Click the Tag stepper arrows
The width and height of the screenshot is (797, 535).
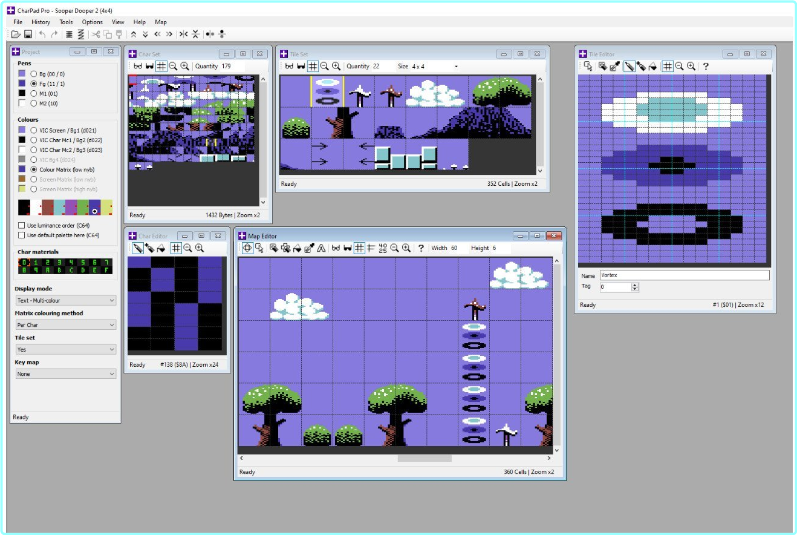(x=634, y=287)
